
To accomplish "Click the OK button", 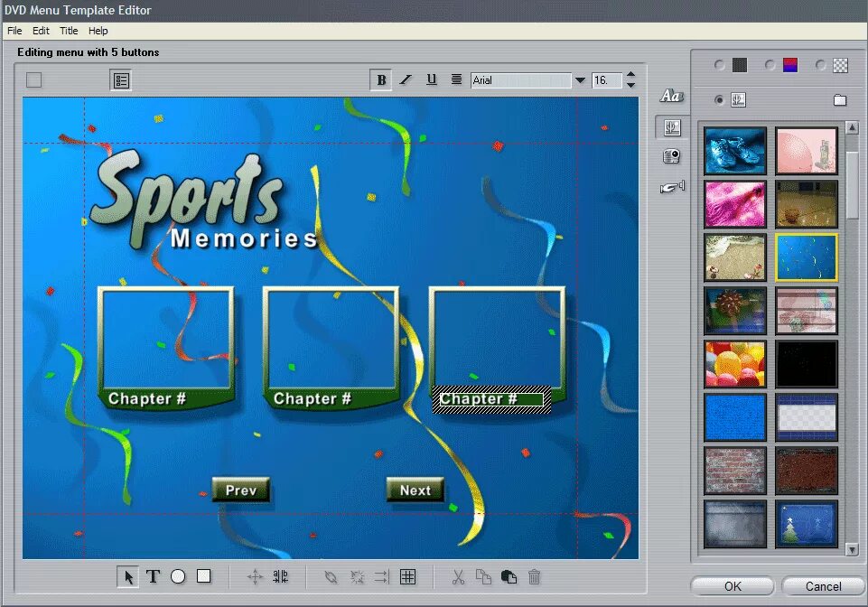I will [x=733, y=586].
